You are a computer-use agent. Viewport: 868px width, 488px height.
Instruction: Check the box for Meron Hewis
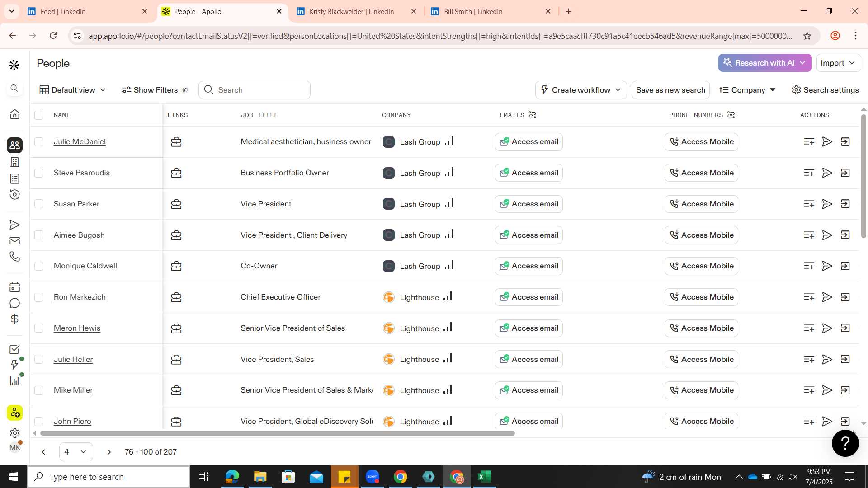click(x=39, y=328)
